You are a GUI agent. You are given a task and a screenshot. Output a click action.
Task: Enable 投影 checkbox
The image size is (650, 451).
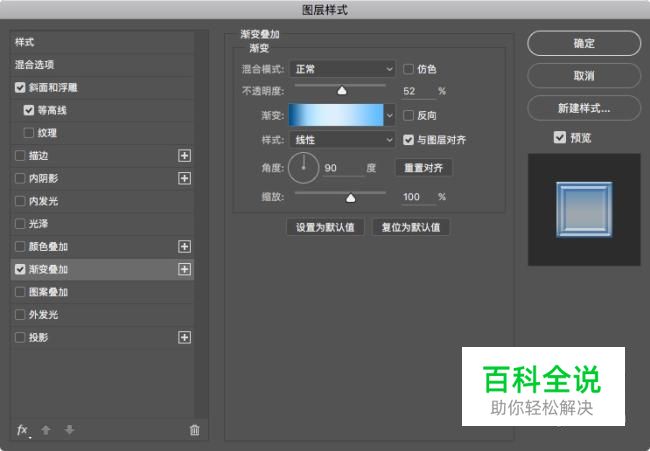click(20, 337)
